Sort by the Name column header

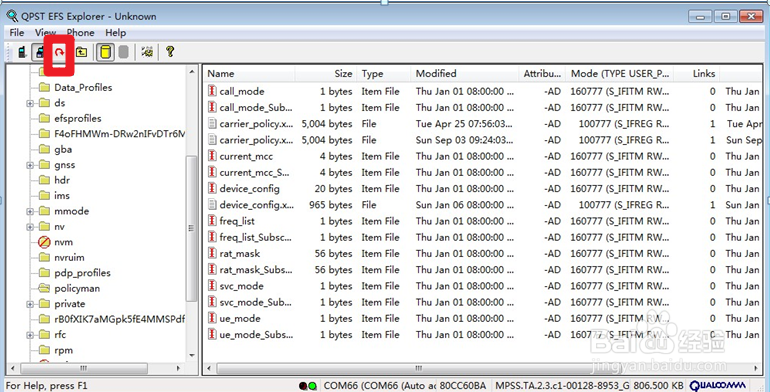point(249,74)
